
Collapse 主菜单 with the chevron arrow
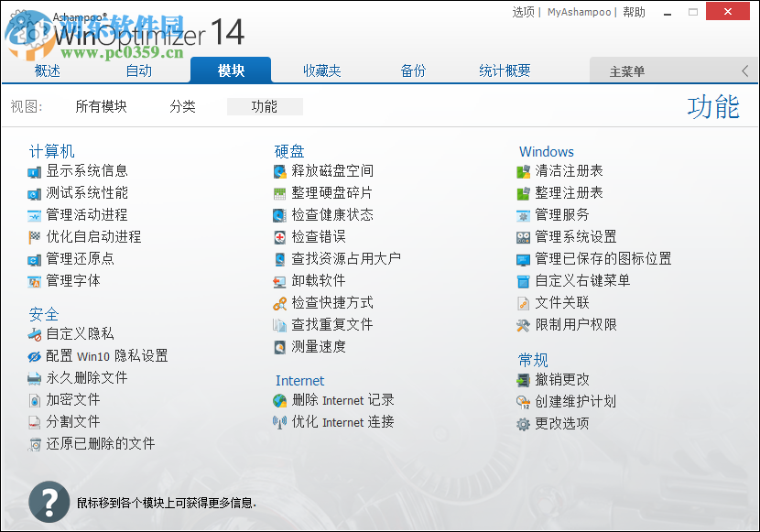point(744,70)
